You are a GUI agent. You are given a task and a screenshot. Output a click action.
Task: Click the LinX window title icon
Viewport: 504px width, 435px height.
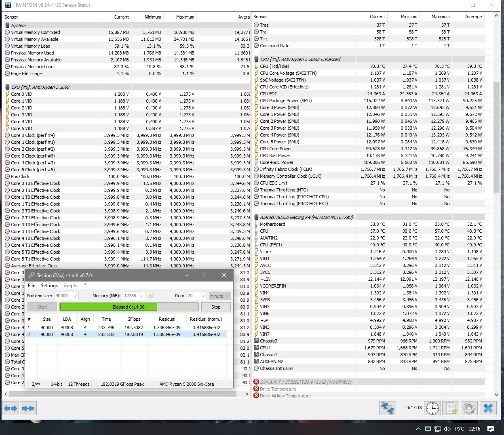(x=32, y=275)
